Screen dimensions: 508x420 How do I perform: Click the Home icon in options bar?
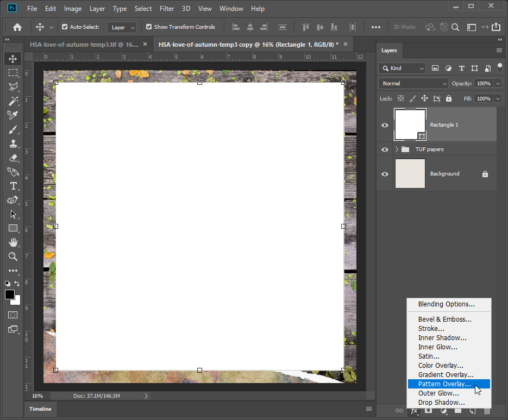click(17, 27)
